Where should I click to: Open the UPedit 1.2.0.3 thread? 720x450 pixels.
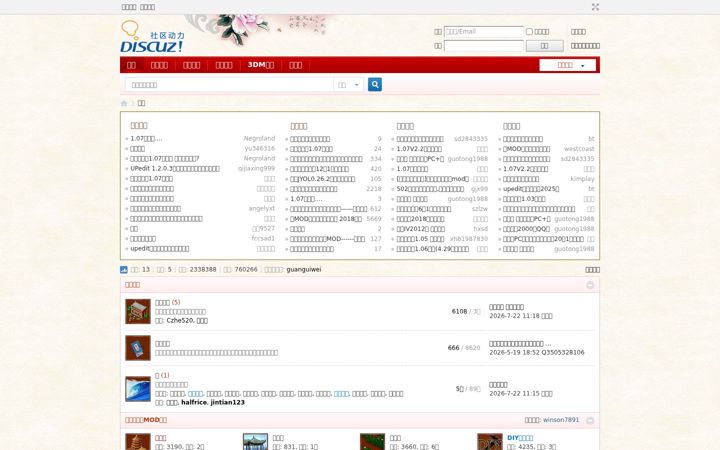pos(175,169)
